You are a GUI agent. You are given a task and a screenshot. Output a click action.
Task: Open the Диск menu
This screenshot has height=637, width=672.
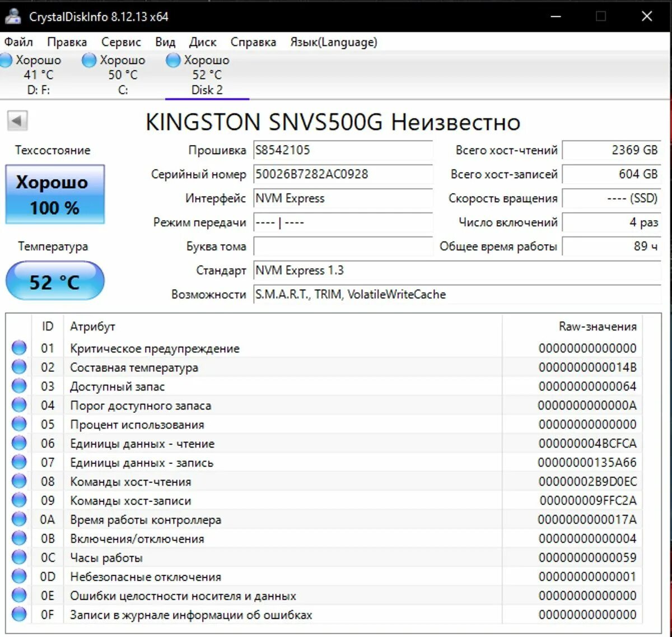pyautogui.click(x=203, y=42)
